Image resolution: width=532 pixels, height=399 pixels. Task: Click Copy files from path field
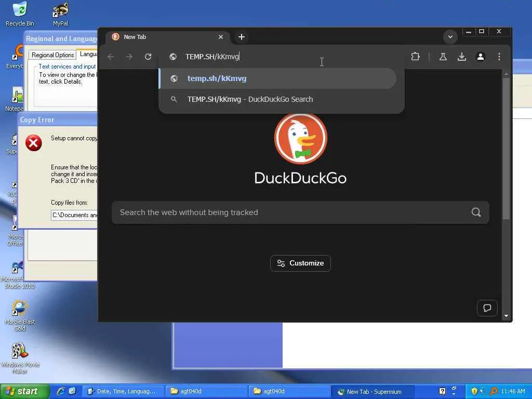click(x=74, y=215)
